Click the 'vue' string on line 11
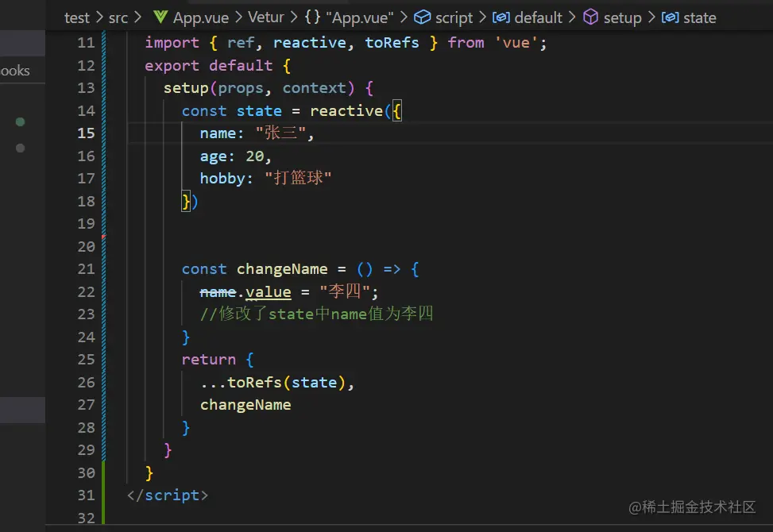 [516, 43]
